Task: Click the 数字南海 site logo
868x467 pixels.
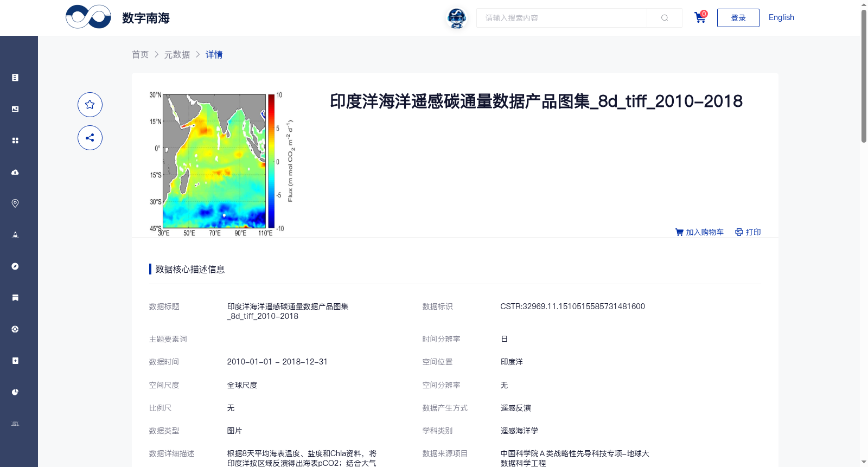Action: tap(118, 17)
